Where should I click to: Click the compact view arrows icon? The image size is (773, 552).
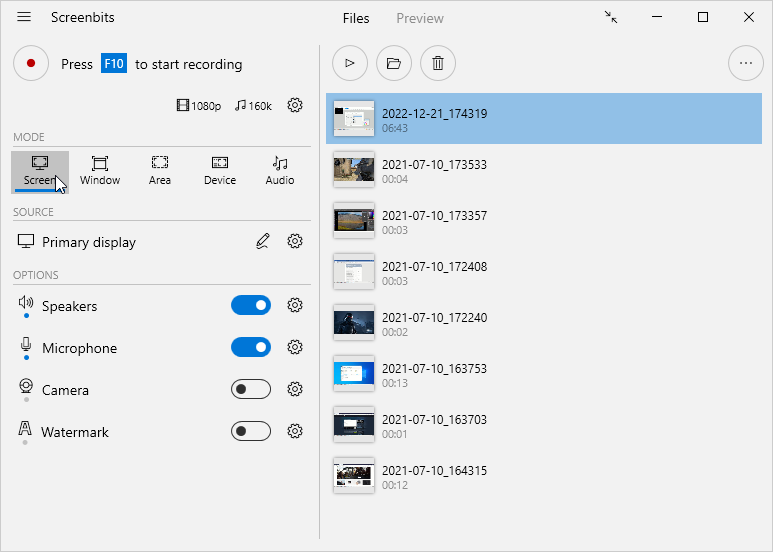click(x=611, y=17)
